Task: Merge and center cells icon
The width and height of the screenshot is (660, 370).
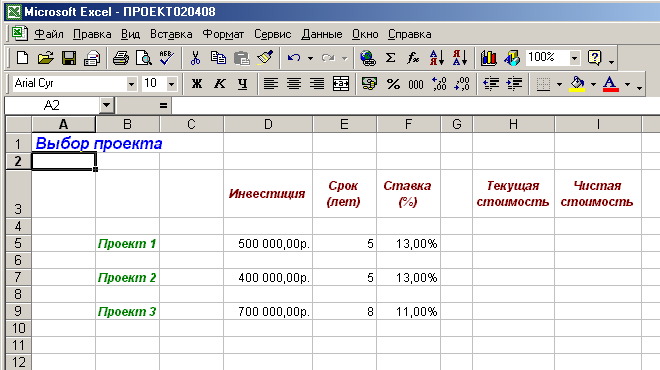Action: coord(341,84)
